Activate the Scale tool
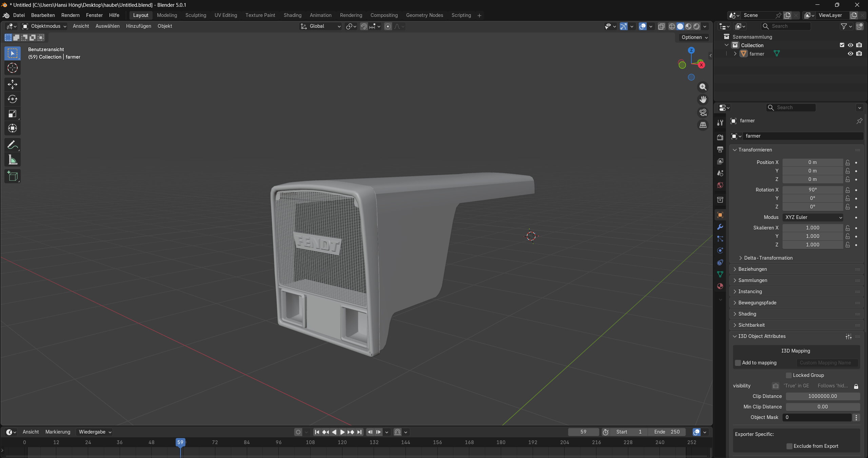The width and height of the screenshot is (868, 458). pyautogui.click(x=13, y=114)
